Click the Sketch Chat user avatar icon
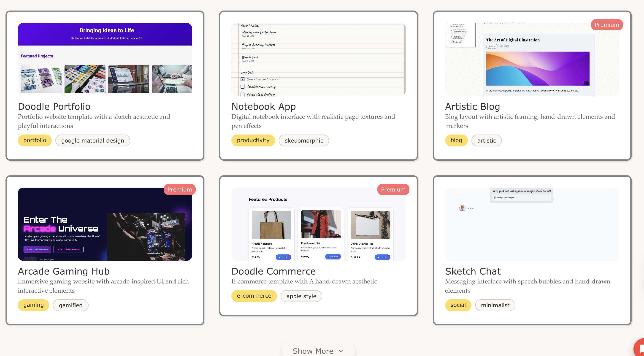Screen dimensions: 644x356 pyautogui.click(x=462, y=208)
